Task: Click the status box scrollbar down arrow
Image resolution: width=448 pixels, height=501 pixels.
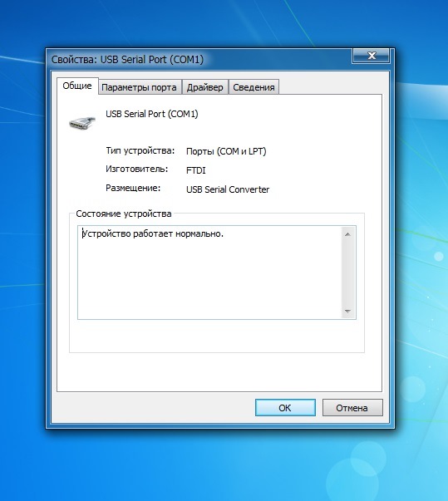Action: coord(348,311)
